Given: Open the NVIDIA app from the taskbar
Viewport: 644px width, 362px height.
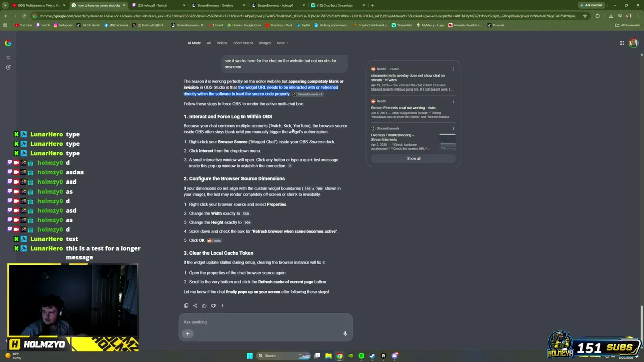Looking at the screenshot, I should (x=350, y=356).
